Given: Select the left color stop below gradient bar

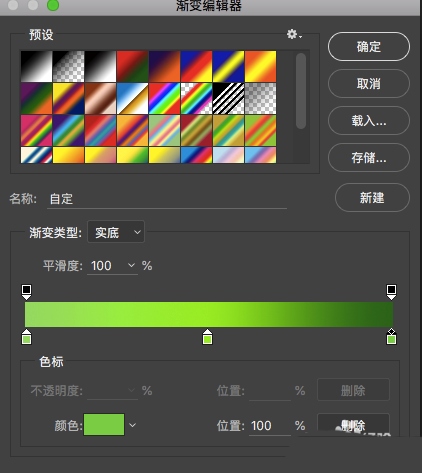Looking at the screenshot, I should pos(26,337).
